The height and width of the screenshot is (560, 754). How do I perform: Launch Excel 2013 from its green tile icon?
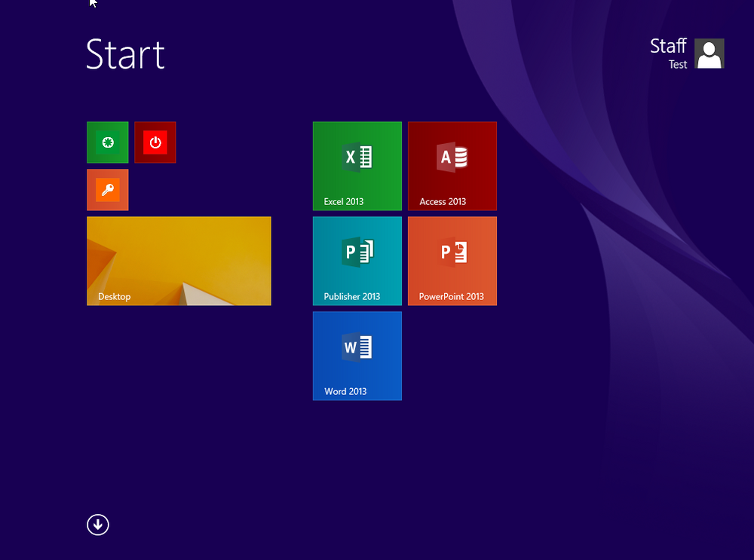[x=358, y=158]
